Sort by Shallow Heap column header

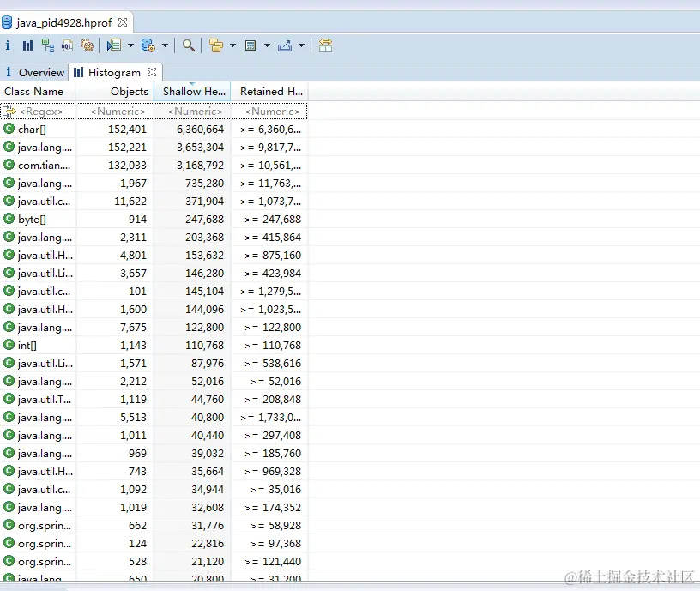(x=192, y=92)
